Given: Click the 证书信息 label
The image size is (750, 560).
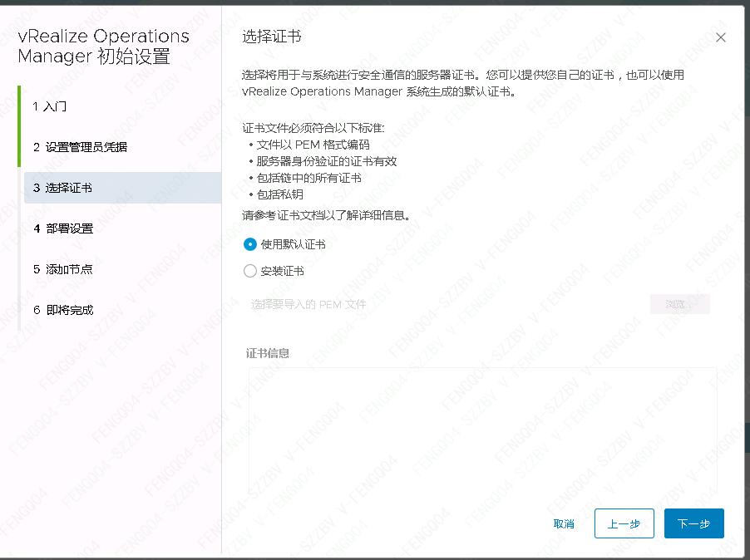Looking at the screenshot, I should pyautogui.click(x=268, y=353).
